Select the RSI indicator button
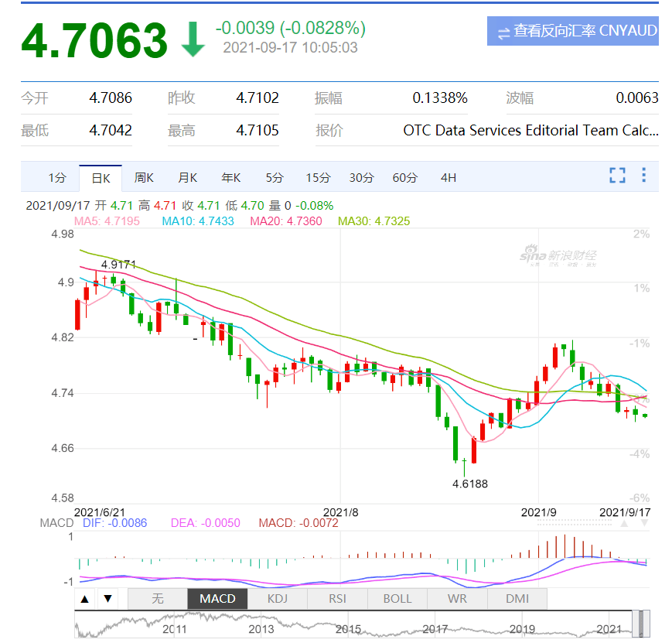Screen dimensions: 672x643 [337, 598]
